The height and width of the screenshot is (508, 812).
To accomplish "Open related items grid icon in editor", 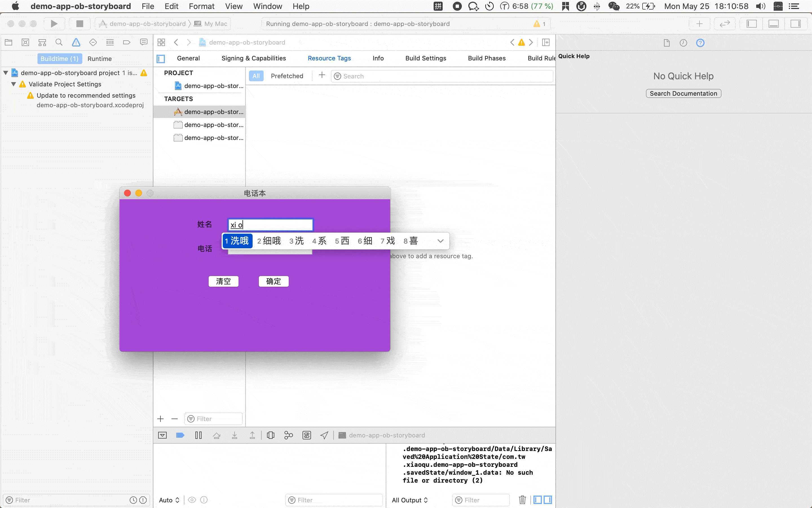I will [161, 42].
